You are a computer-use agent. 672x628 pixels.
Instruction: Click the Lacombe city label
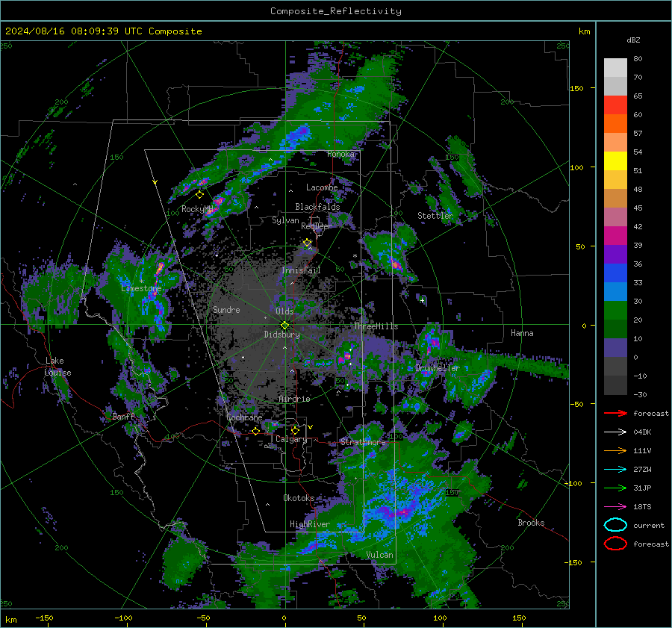point(322,187)
